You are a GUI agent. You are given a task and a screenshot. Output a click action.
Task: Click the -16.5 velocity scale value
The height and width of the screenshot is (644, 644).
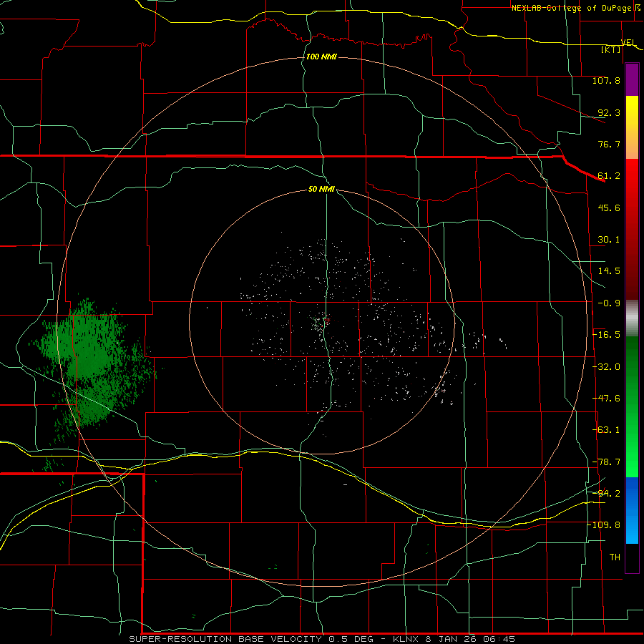click(606, 335)
